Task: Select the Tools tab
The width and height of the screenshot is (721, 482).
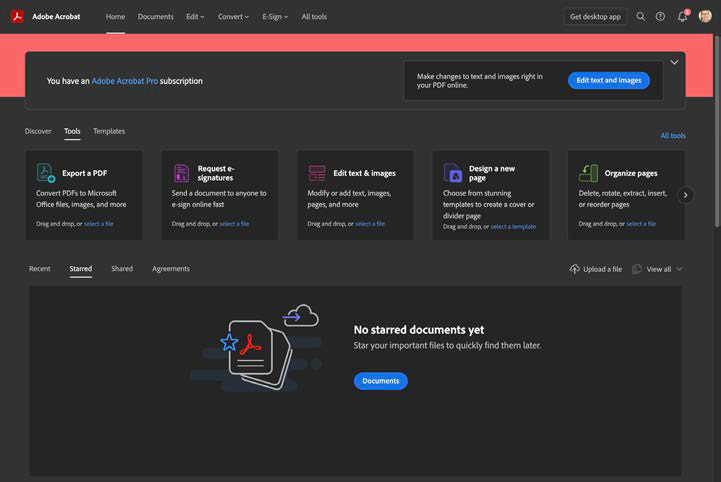Action: (72, 131)
